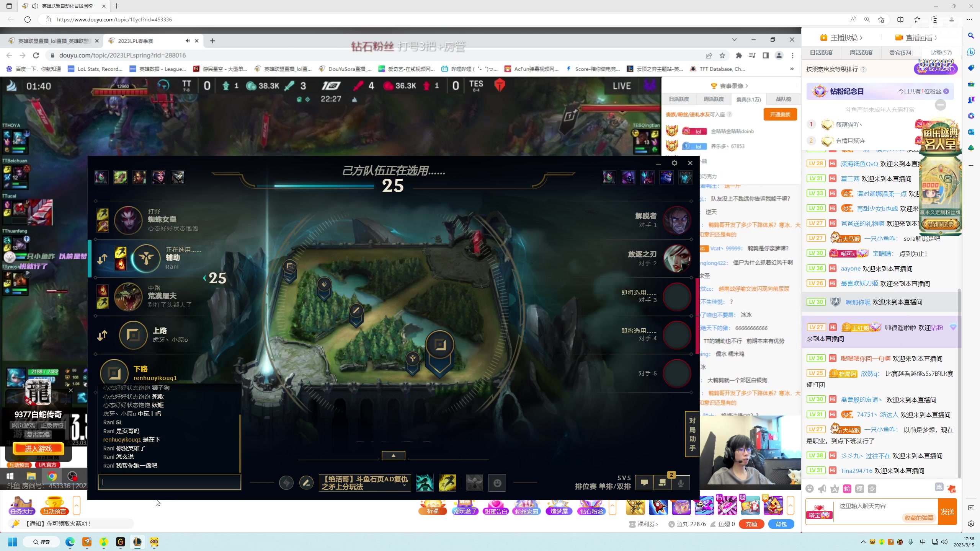The height and width of the screenshot is (551, 980).
Task: Select the Flash summoner spell slot
Action: click(448, 483)
